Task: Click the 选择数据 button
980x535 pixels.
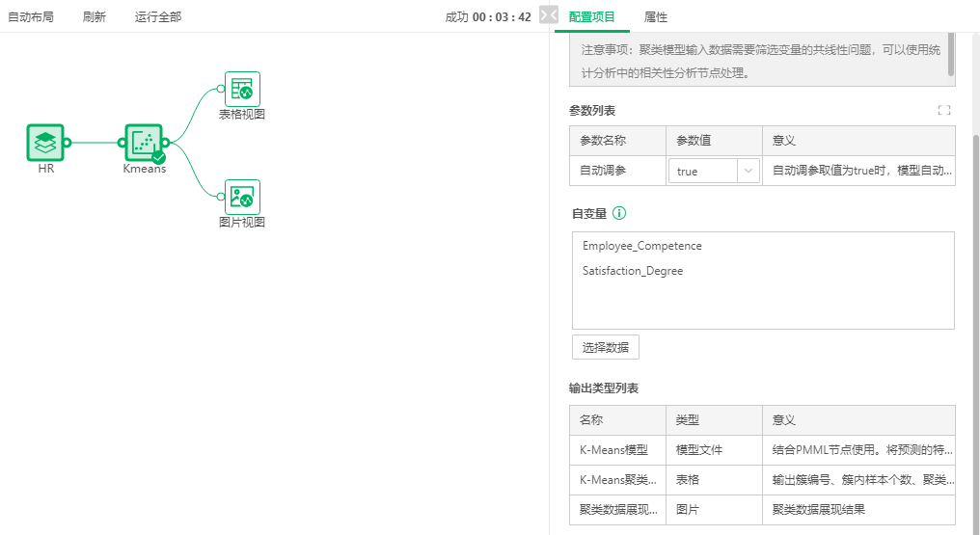Action: (605, 347)
